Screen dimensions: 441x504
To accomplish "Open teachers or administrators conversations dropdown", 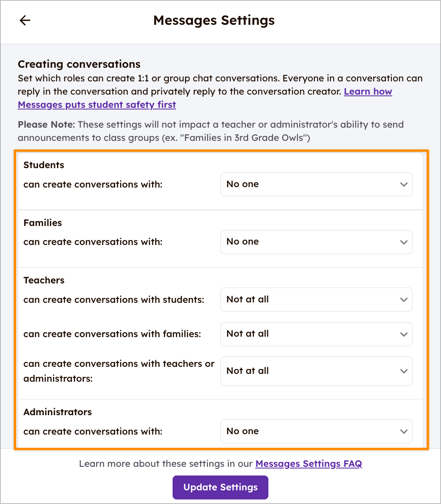I will [x=316, y=371].
